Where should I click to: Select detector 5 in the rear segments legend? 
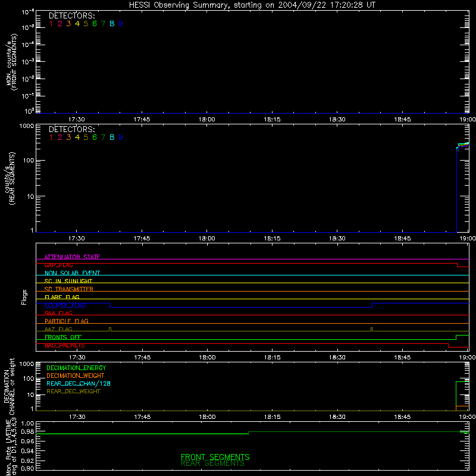pyautogui.click(x=86, y=137)
